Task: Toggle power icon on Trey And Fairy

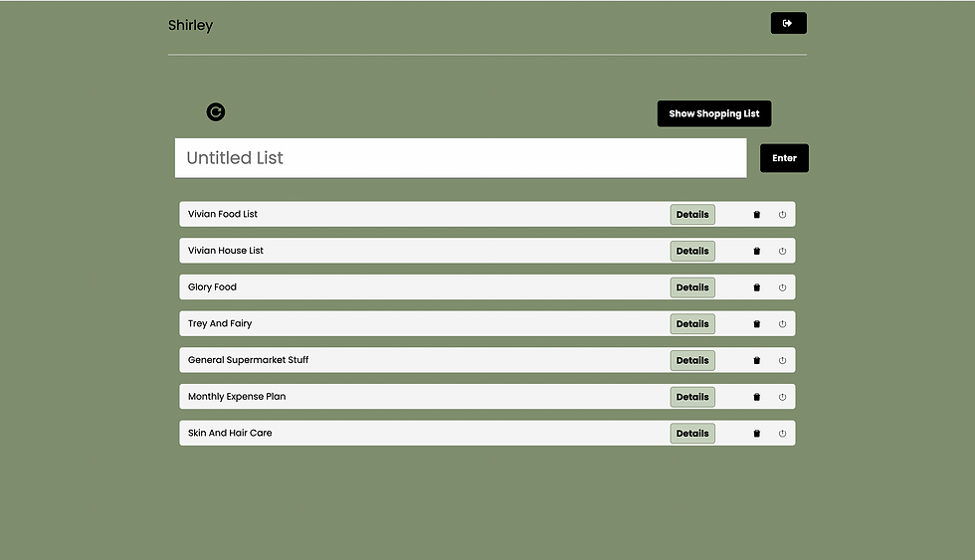Action: click(x=782, y=324)
